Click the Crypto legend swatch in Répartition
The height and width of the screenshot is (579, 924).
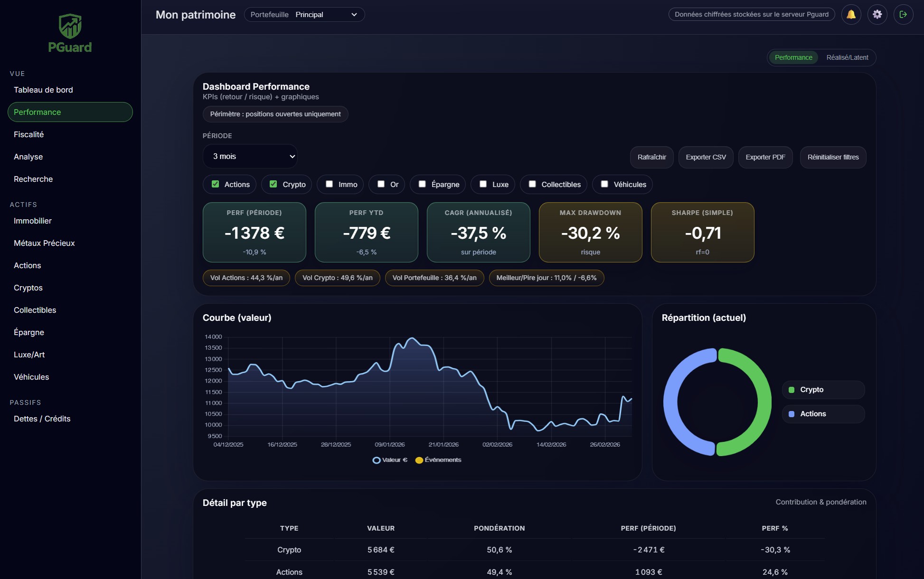[792, 390]
